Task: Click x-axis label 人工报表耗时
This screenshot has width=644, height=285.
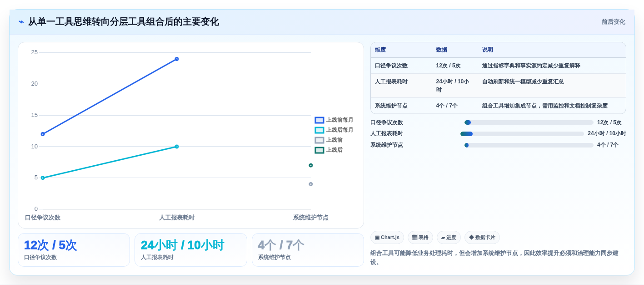Action: click(x=177, y=218)
